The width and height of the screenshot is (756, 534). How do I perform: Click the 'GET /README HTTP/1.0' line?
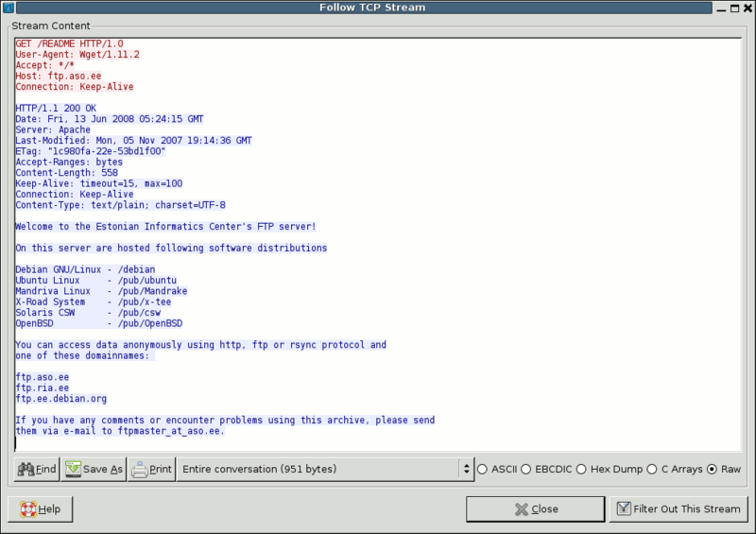click(x=69, y=43)
